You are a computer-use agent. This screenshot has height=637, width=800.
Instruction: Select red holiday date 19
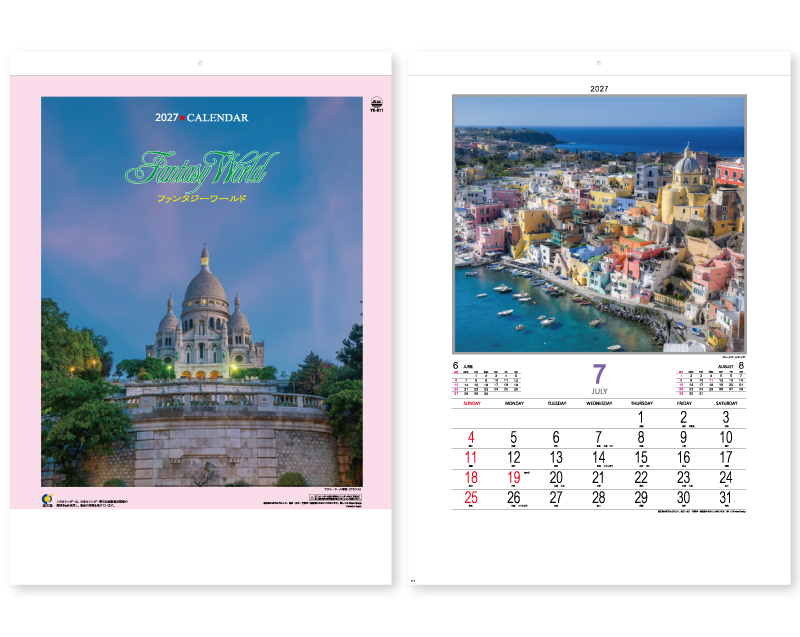click(x=514, y=478)
